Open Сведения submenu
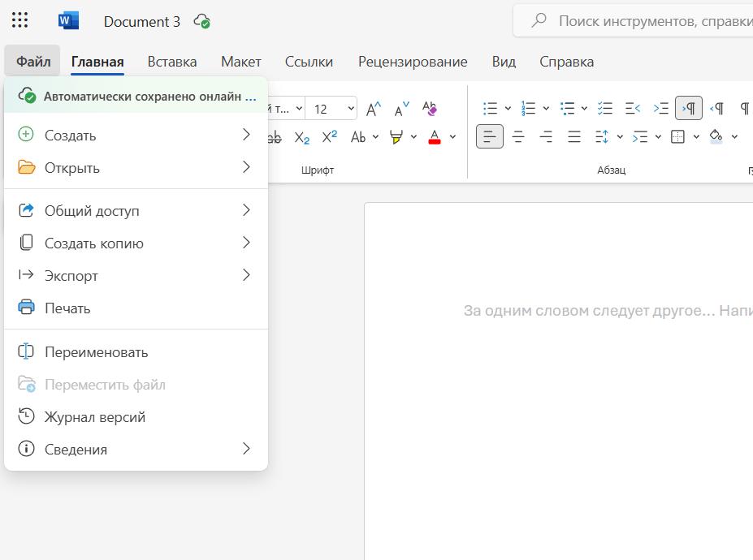The width and height of the screenshot is (753, 560). tap(136, 449)
